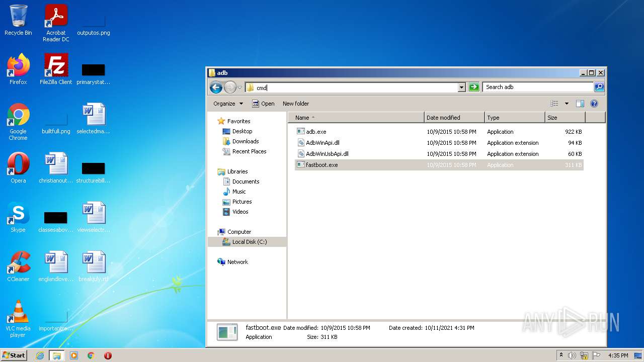Click the Back navigation arrow in Explorer
This screenshot has width=644, height=362.
pos(216,87)
